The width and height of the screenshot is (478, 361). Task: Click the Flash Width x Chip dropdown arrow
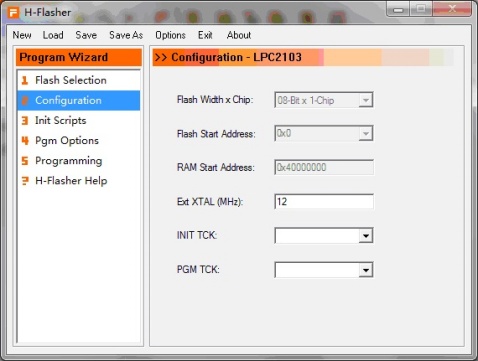(366, 100)
